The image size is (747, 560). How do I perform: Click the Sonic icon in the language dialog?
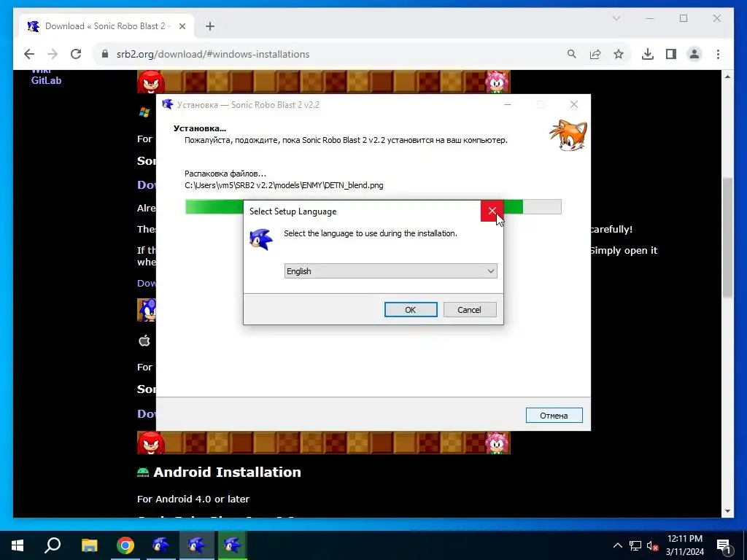coord(261,239)
